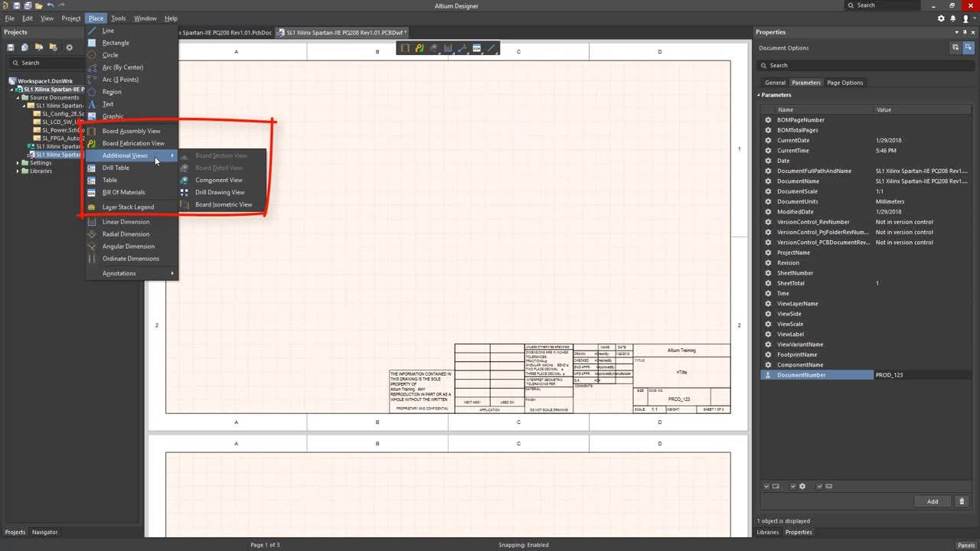This screenshot has width=980, height=551.
Task: Collapse the Parameters section header
Action: point(776,95)
